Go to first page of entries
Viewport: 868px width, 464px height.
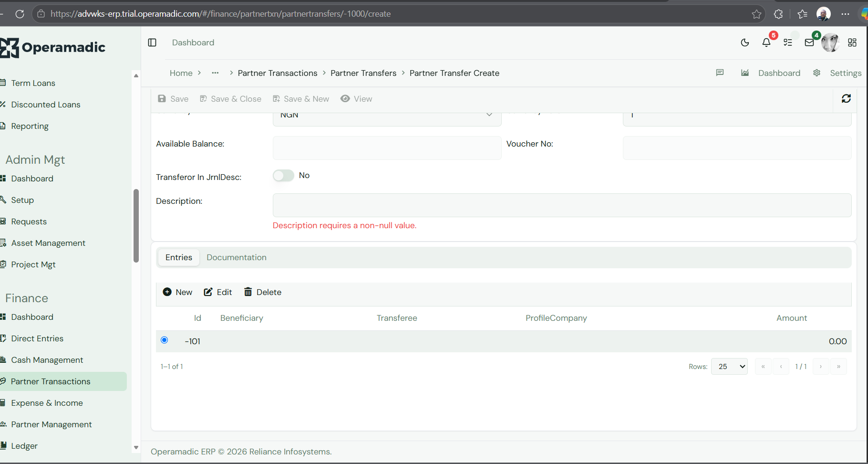763,367
